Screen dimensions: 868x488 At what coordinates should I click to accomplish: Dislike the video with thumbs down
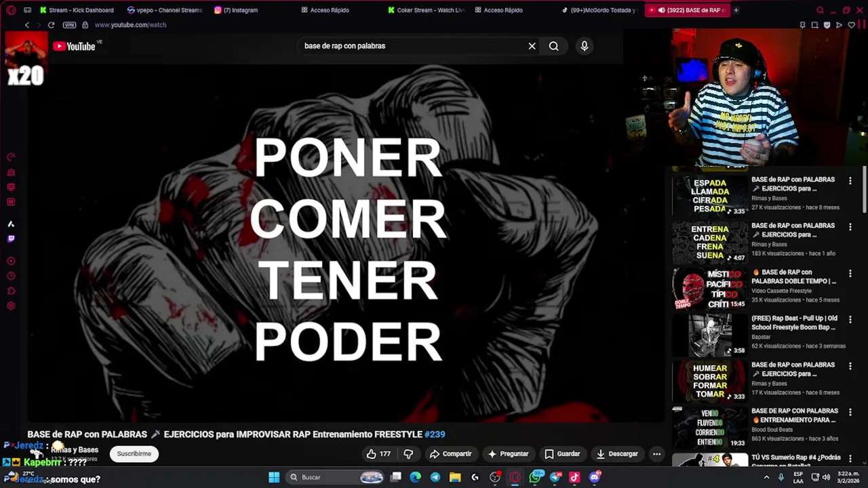click(x=408, y=454)
